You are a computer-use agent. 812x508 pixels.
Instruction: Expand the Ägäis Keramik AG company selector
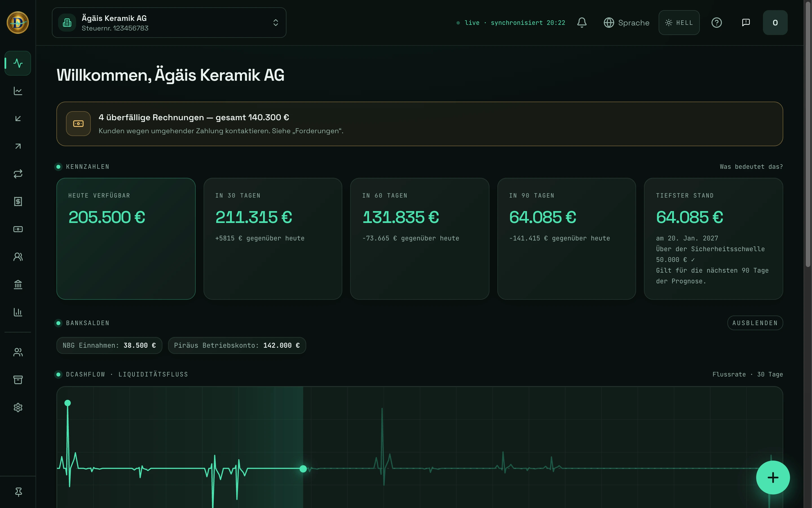[x=169, y=23]
